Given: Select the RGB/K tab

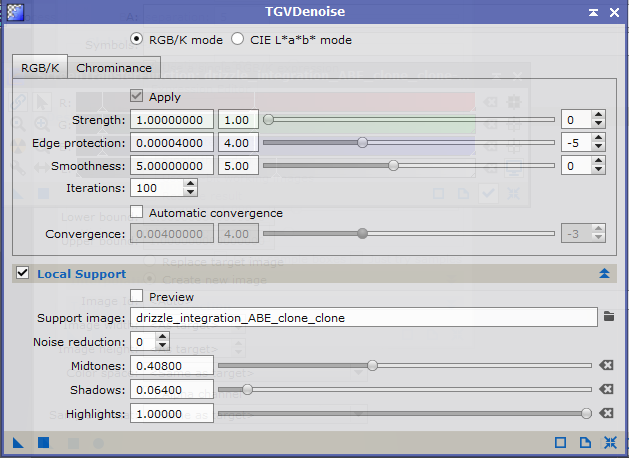Looking at the screenshot, I should [x=41, y=68].
